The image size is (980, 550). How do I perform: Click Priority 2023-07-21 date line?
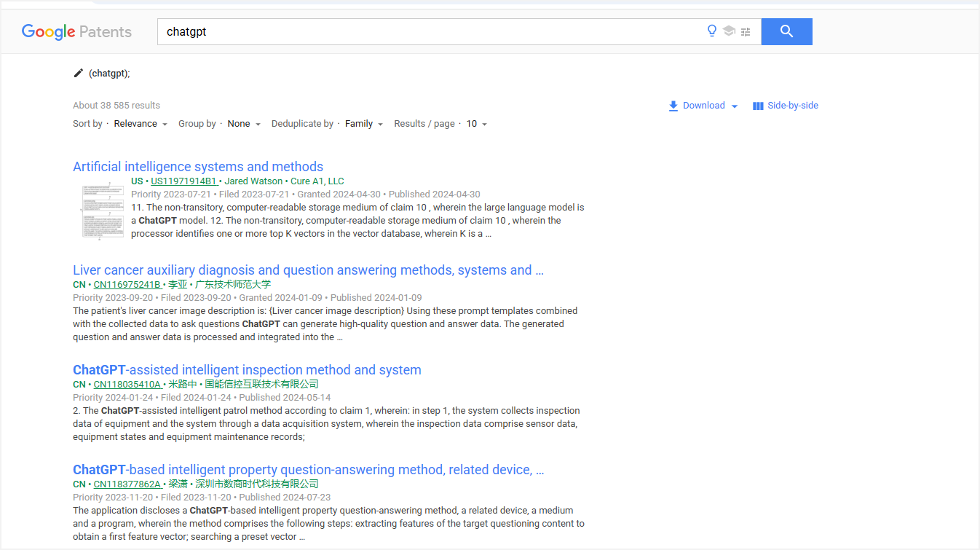point(306,195)
